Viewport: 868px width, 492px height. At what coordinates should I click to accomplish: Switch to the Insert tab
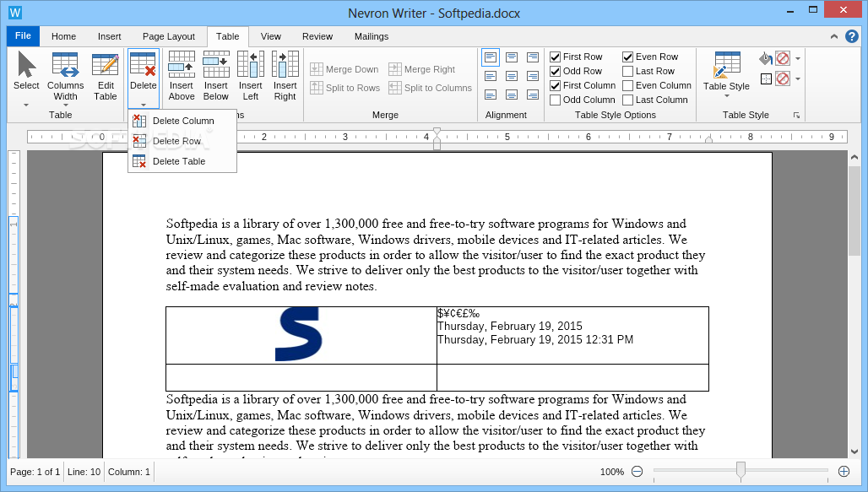(x=110, y=36)
